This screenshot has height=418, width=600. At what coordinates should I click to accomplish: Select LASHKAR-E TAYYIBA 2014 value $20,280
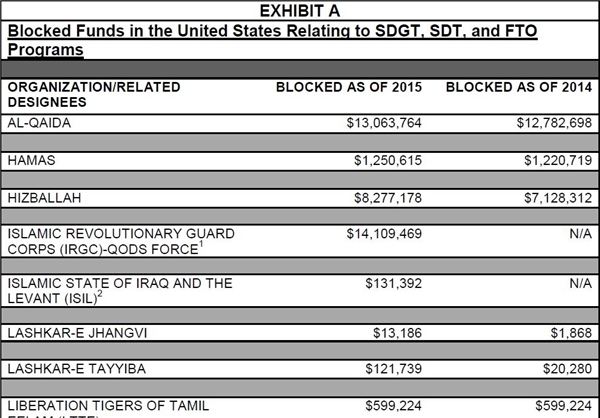click(565, 369)
